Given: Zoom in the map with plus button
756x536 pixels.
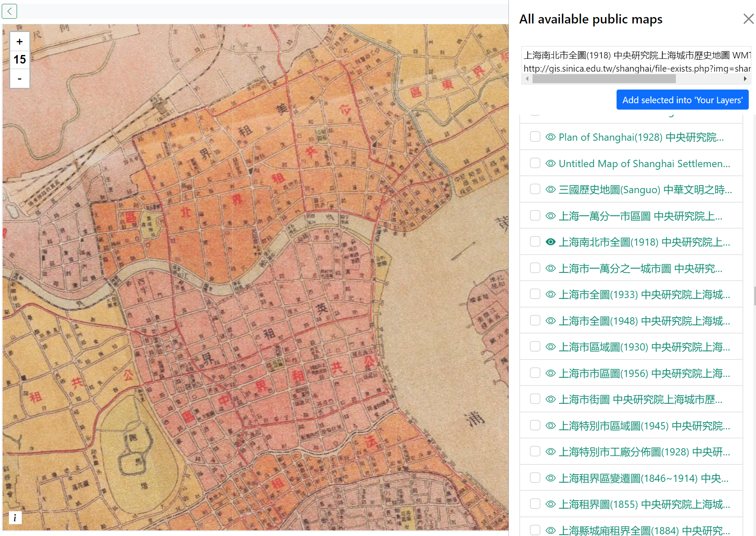Looking at the screenshot, I should pyautogui.click(x=20, y=42).
